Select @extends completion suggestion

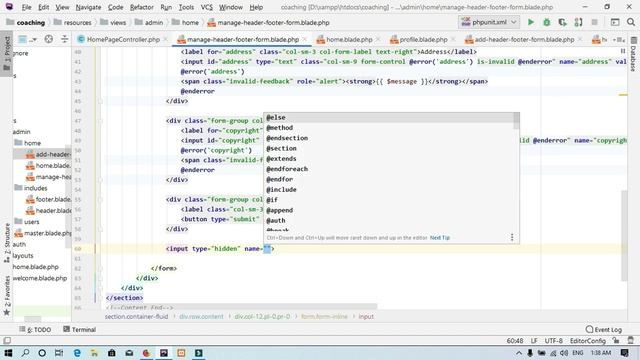[388, 159]
